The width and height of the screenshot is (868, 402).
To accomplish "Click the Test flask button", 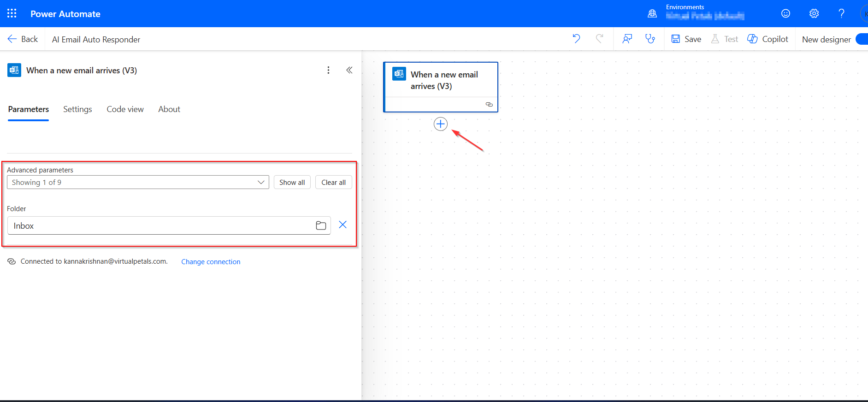I will [x=724, y=39].
